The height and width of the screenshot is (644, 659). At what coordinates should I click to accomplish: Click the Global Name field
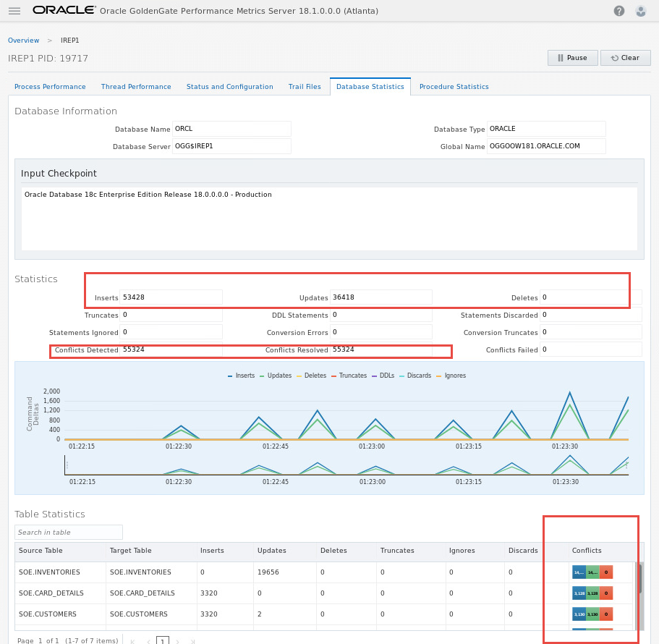click(546, 146)
